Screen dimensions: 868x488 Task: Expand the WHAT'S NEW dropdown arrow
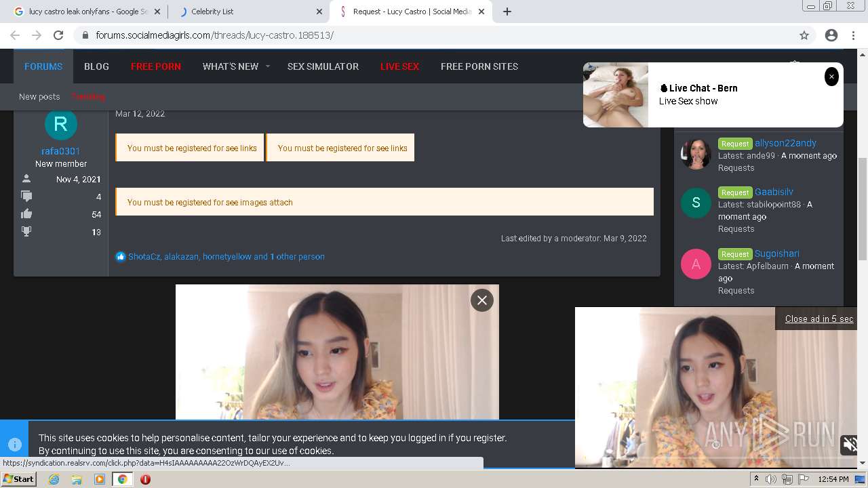268,66
